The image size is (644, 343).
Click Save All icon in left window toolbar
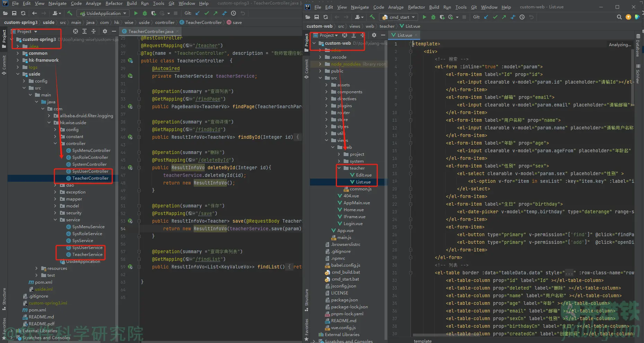tap(14, 13)
